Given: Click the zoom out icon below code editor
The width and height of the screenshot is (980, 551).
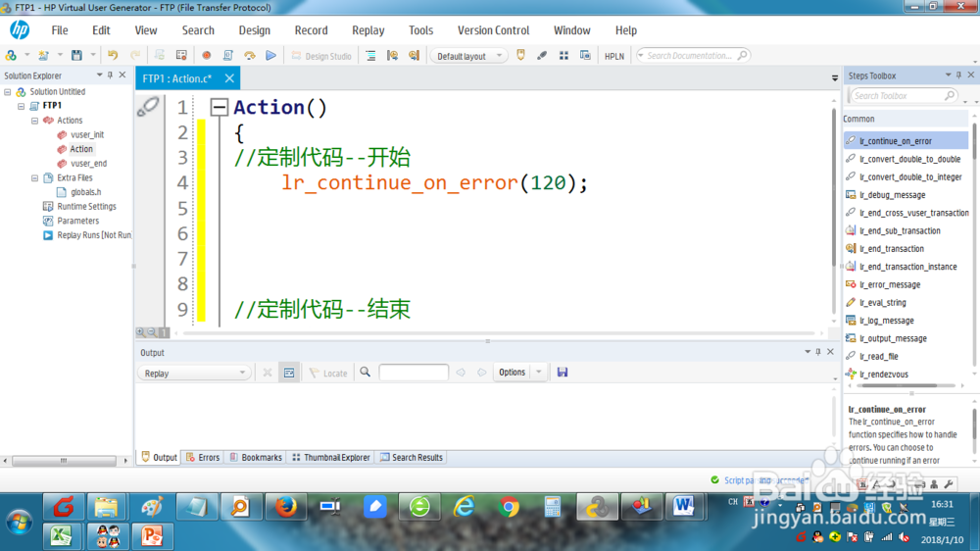Looking at the screenshot, I should (152, 332).
